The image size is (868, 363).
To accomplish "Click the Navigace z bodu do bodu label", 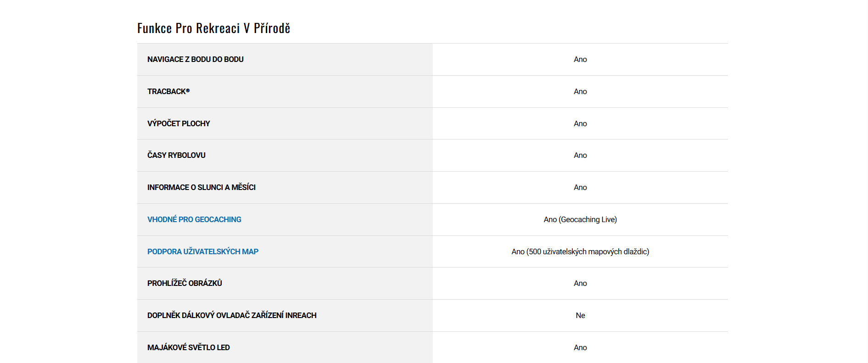I will [195, 59].
